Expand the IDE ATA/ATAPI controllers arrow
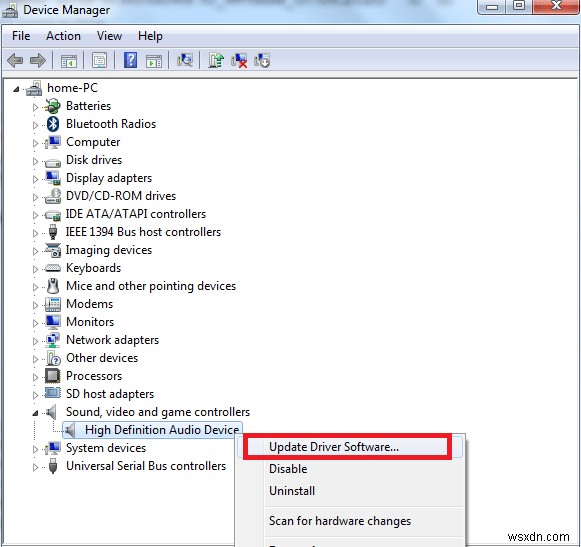The width and height of the screenshot is (581, 547). pyautogui.click(x=35, y=215)
